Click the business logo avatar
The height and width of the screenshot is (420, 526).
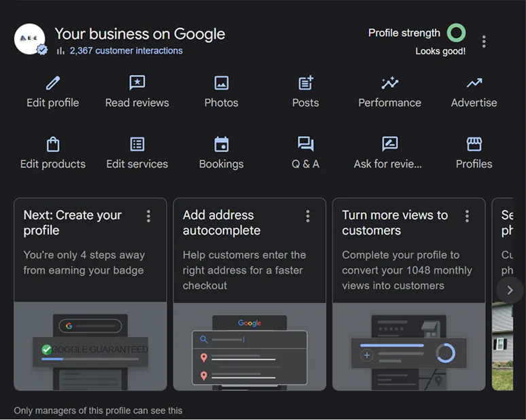coord(29,39)
